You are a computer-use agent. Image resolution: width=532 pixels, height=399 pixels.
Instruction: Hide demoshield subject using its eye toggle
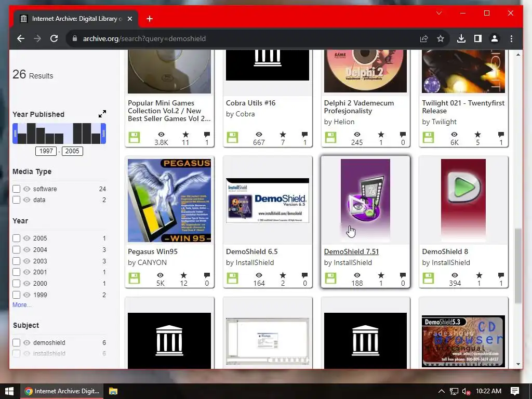[27, 343]
